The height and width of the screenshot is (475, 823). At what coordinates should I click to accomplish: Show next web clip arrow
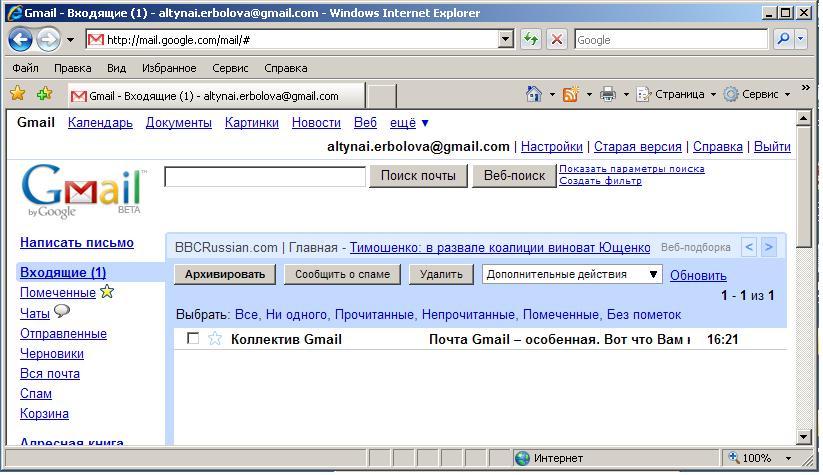pos(768,247)
